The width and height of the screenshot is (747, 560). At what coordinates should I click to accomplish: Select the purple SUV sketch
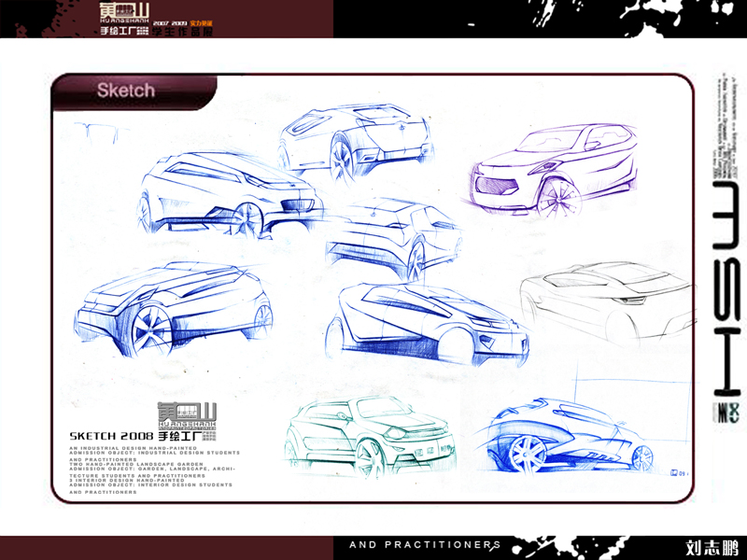(x=553, y=171)
